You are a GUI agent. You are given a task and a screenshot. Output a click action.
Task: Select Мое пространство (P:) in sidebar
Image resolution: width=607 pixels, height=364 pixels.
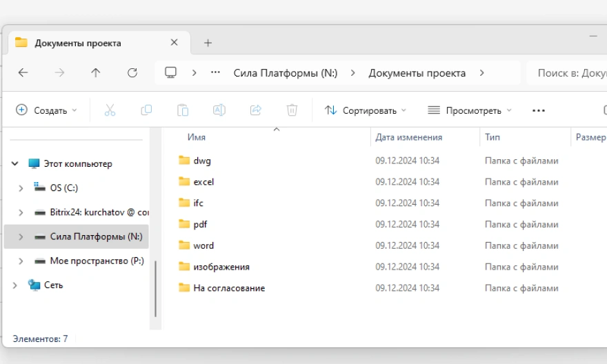97,261
